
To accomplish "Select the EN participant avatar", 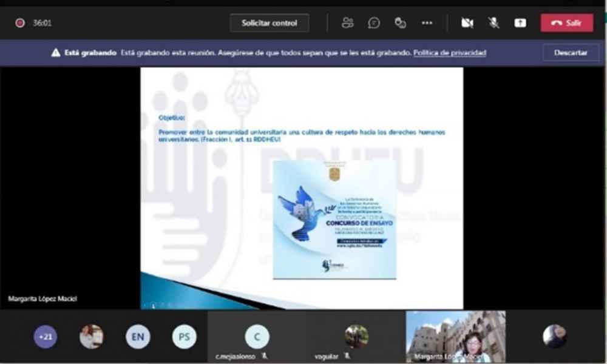I will [x=138, y=337].
